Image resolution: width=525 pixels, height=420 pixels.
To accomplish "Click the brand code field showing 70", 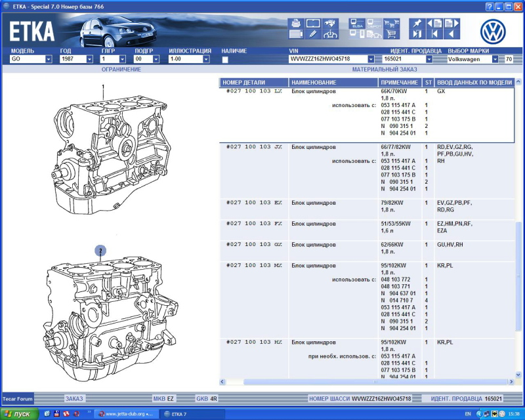I will click(x=509, y=59).
